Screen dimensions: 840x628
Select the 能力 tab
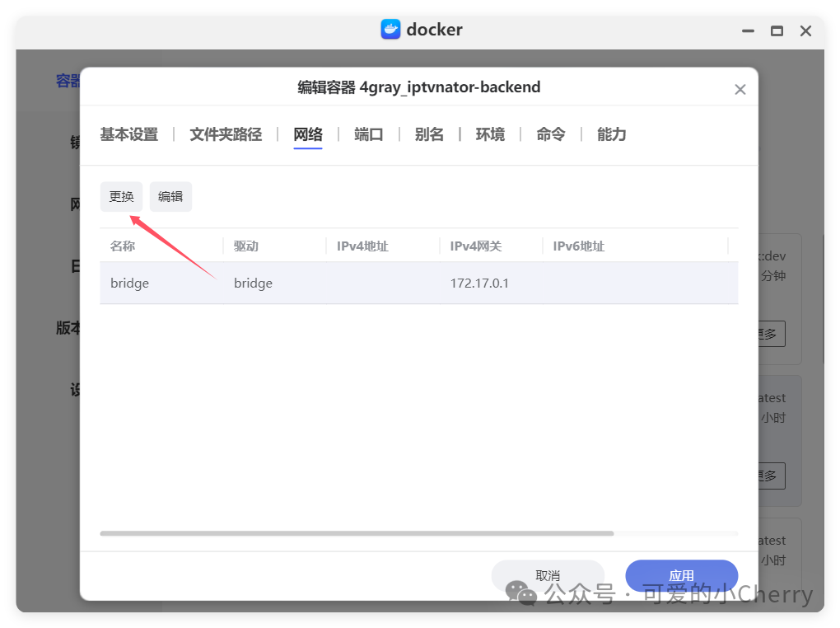[x=612, y=134]
